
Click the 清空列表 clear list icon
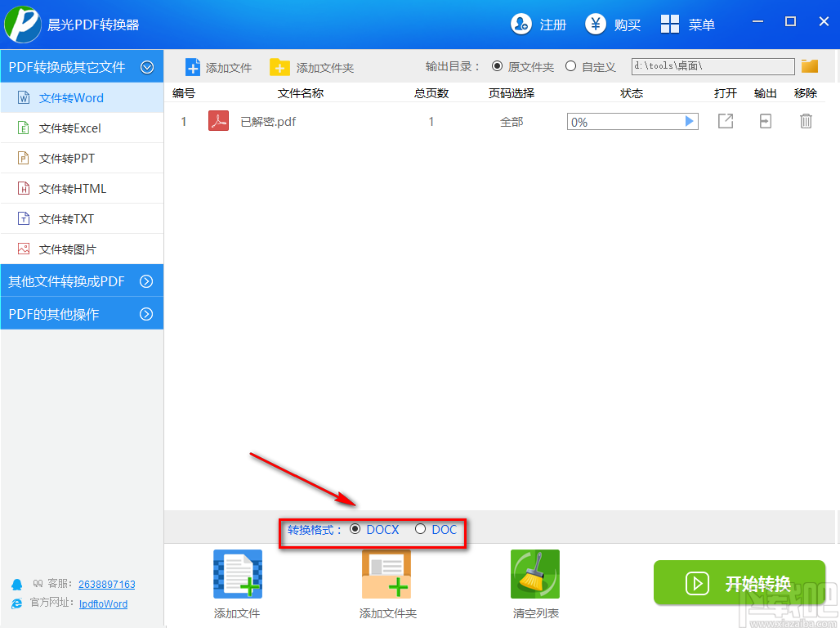point(534,572)
